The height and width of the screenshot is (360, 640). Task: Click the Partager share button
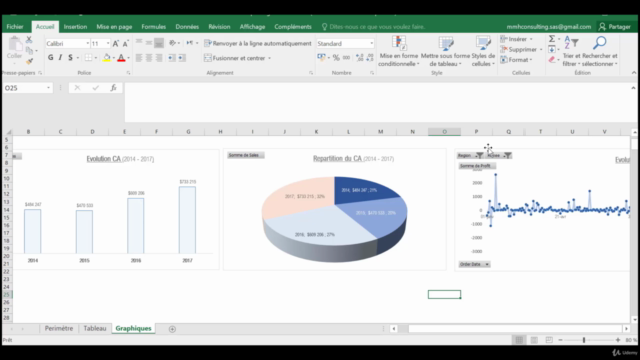pyautogui.click(x=615, y=27)
